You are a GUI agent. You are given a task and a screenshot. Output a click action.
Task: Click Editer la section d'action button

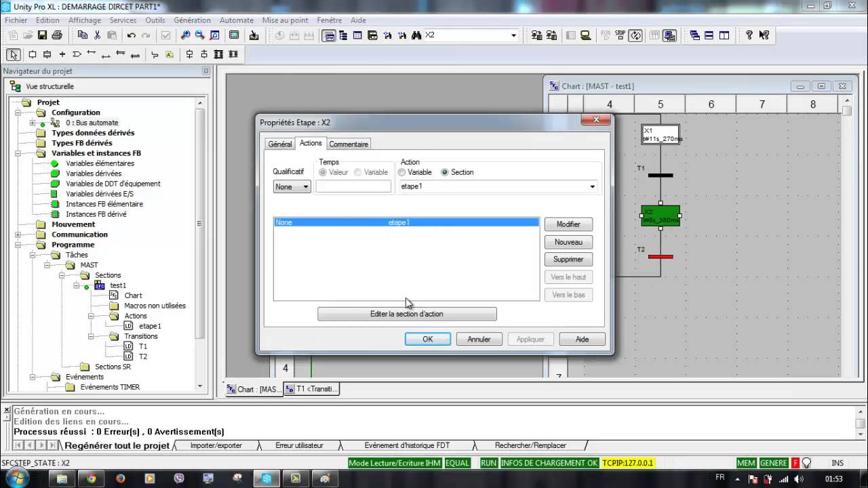point(407,314)
